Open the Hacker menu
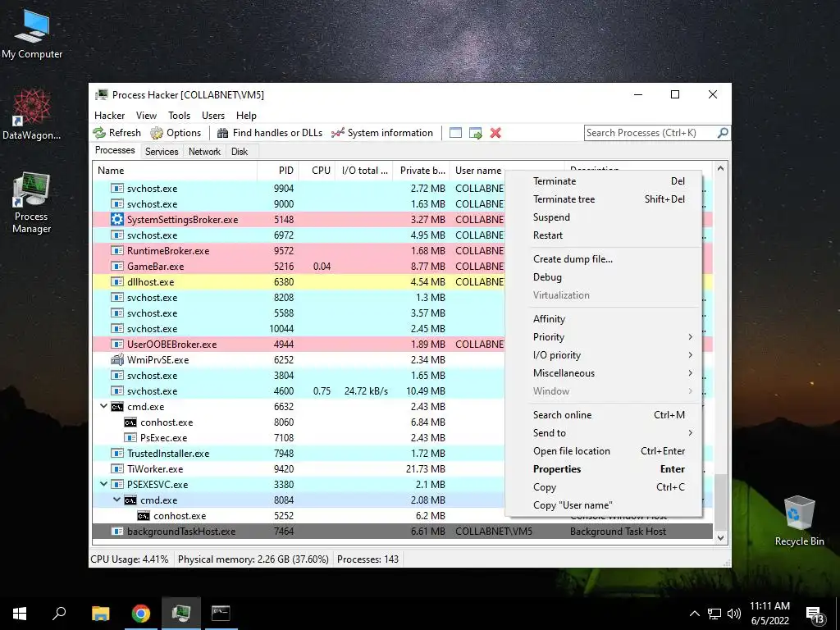Image resolution: width=840 pixels, height=630 pixels. 109,115
